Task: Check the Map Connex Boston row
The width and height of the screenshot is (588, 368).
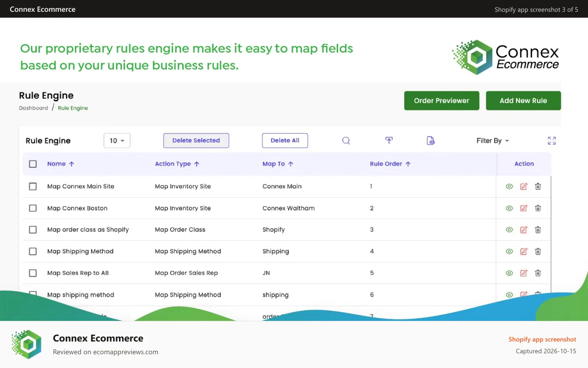Action: click(33, 208)
